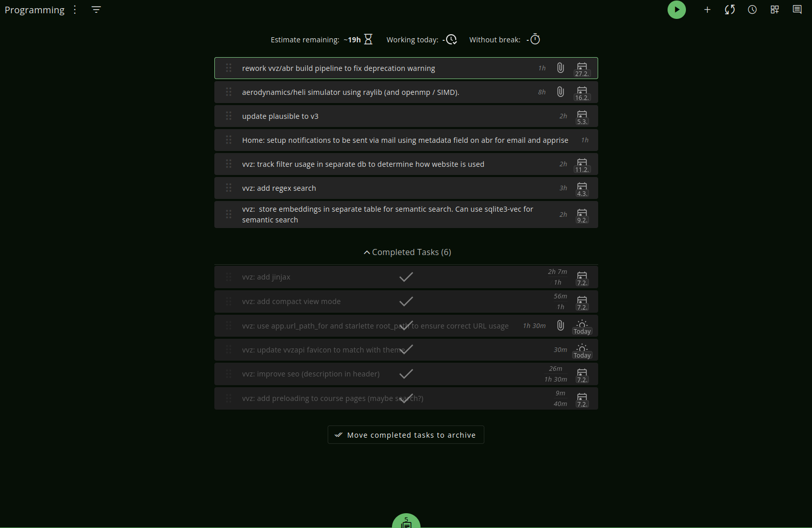Start tracking with the green play button
812x528 pixels.
pyautogui.click(x=676, y=10)
